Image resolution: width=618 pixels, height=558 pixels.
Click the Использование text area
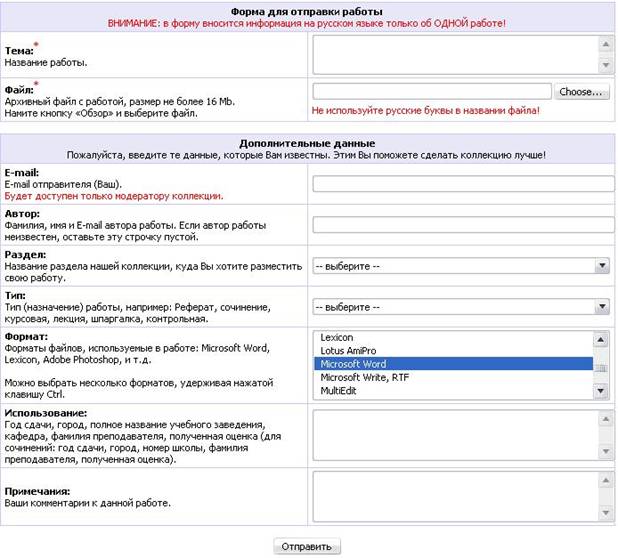point(463,435)
